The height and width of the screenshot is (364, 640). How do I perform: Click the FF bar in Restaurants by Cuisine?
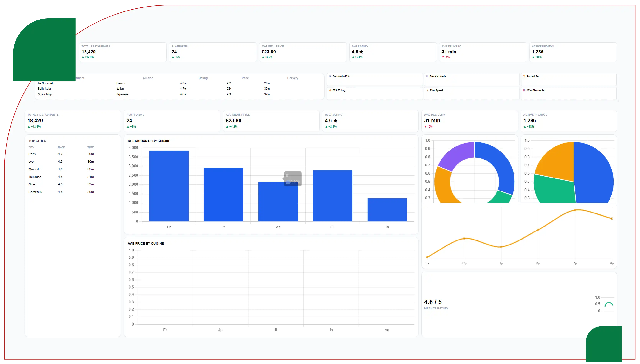click(332, 196)
